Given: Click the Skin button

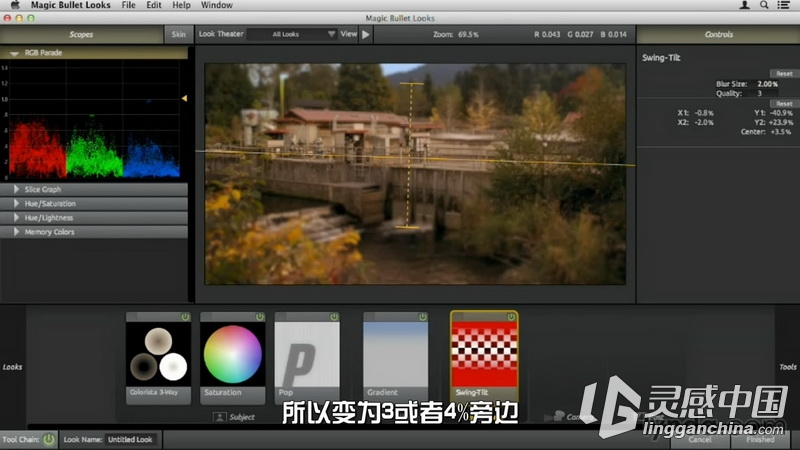Looking at the screenshot, I should 179,35.
